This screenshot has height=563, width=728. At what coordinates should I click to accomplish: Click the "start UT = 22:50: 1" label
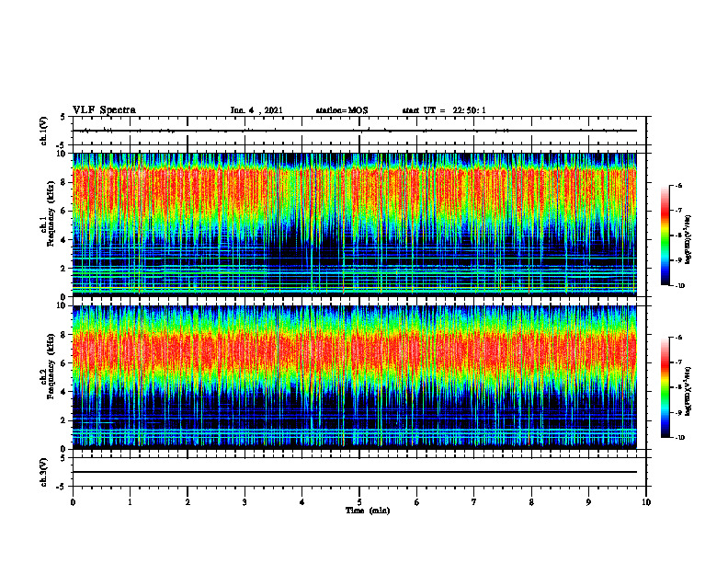coord(444,110)
